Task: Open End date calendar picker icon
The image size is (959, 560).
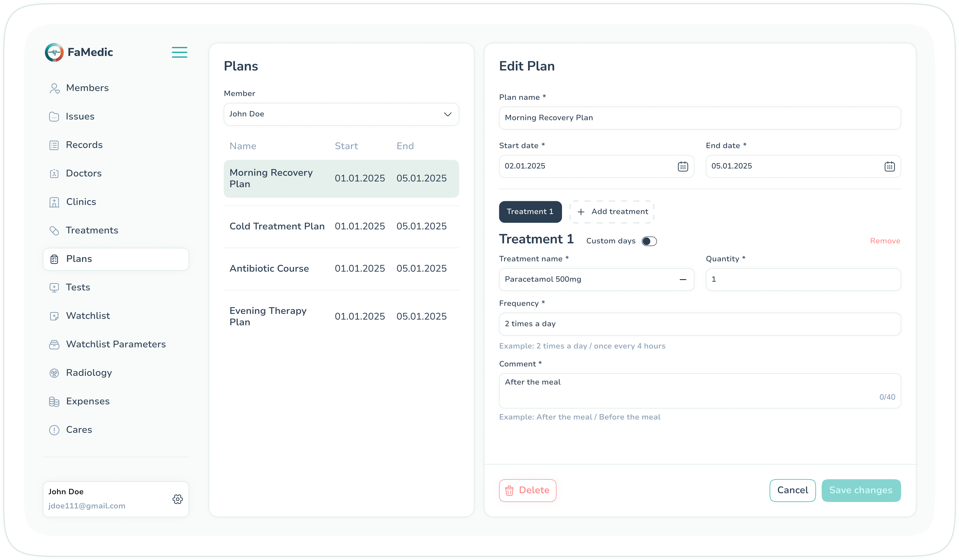Action: click(x=889, y=166)
